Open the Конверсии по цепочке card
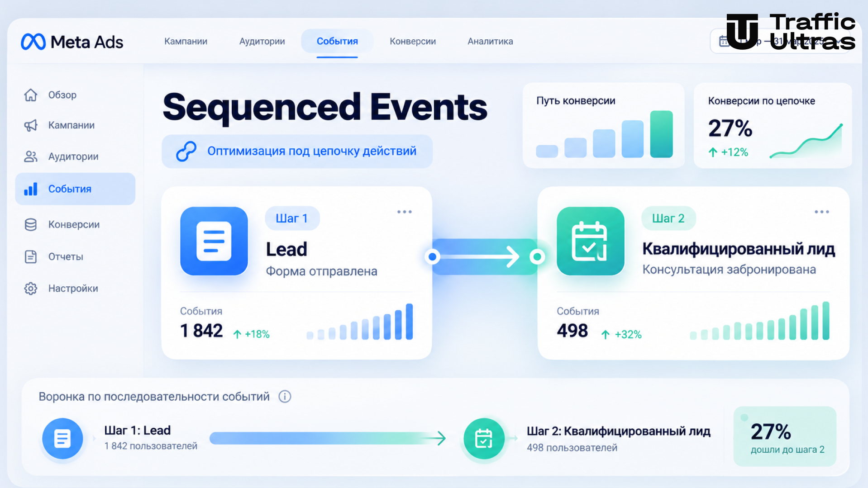This screenshot has height=488, width=868. [773, 125]
